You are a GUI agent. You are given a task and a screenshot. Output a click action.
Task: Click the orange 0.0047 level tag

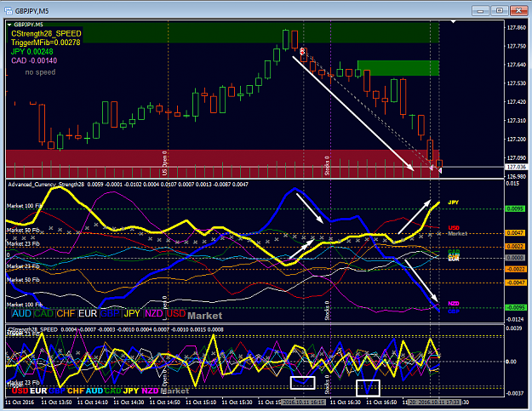click(x=515, y=233)
